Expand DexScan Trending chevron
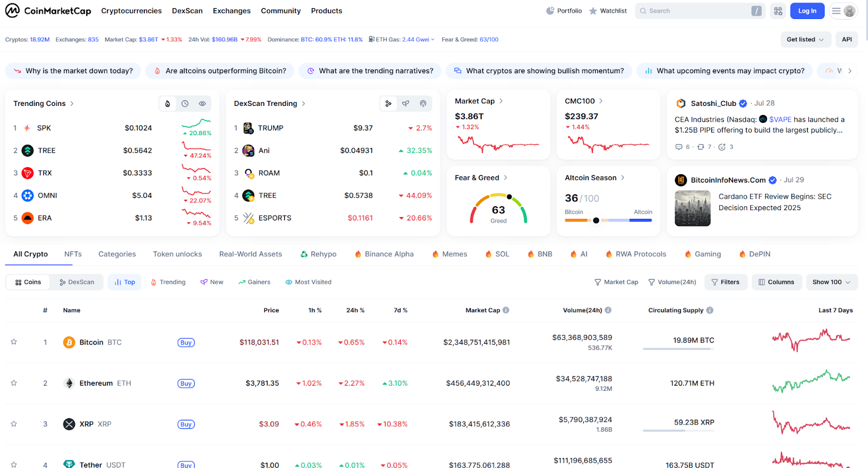The height and width of the screenshot is (468, 868). coord(303,104)
